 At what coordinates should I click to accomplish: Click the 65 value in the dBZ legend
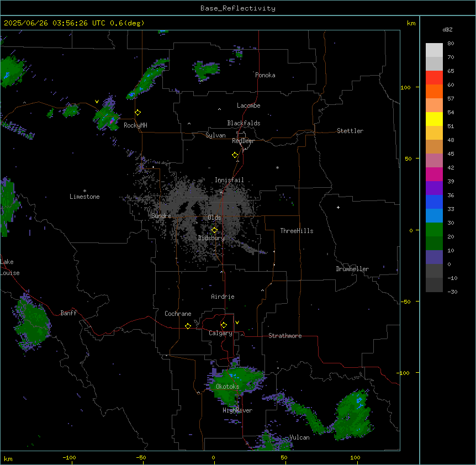(451, 71)
